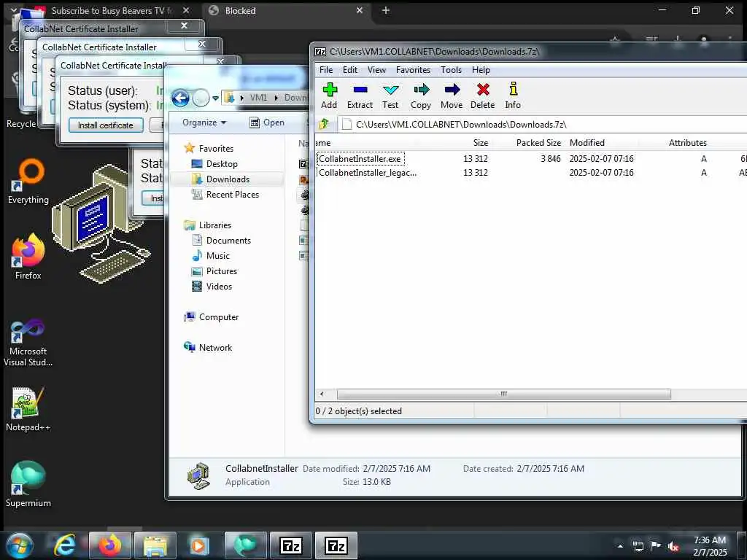Open Explorer recent locations dropdown arrow

pyautogui.click(x=215, y=98)
